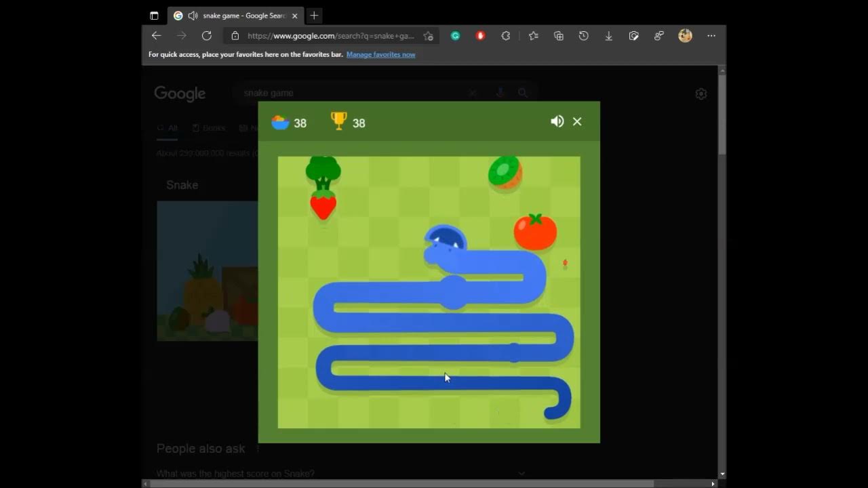This screenshot has height=488, width=868.
Task: Open the Grammarly extension icon
Action: [456, 36]
